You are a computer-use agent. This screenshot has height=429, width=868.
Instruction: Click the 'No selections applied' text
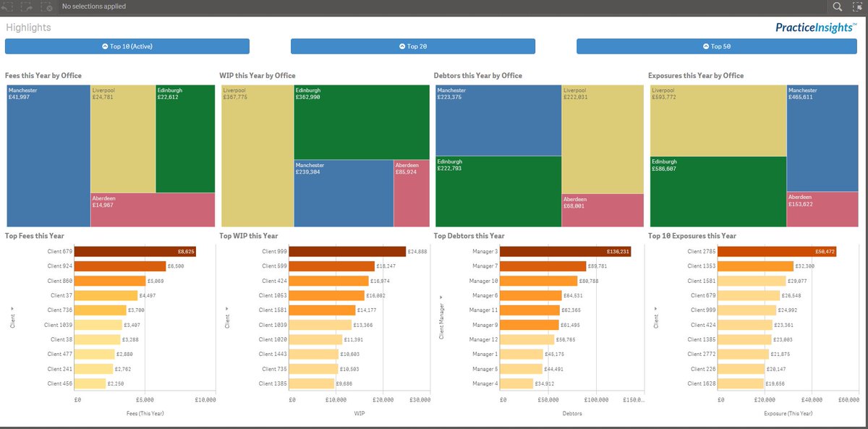point(94,7)
